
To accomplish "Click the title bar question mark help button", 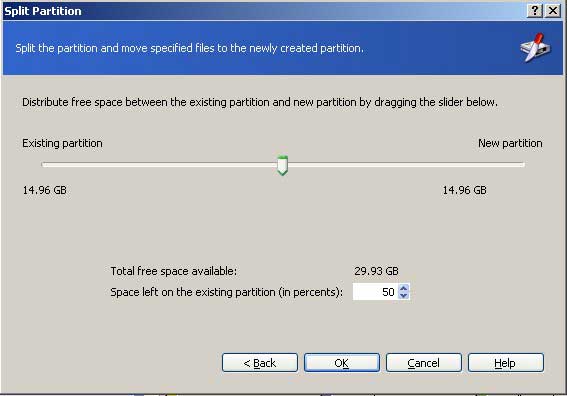I will tap(535, 10).
